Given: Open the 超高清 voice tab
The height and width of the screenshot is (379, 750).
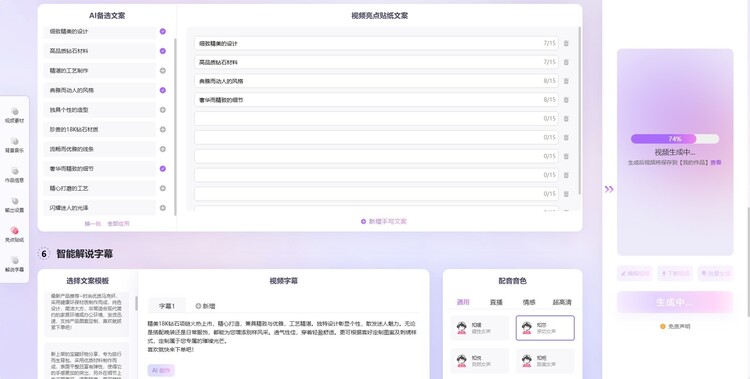Looking at the screenshot, I should point(562,302).
